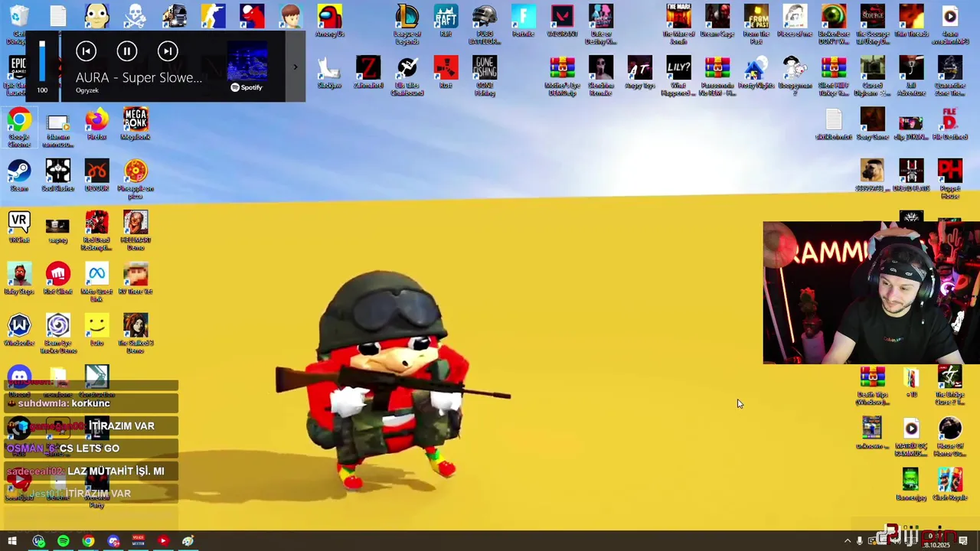Expand media overlay with right chevron
This screenshot has width=980, height=551.
click(295, 67)
